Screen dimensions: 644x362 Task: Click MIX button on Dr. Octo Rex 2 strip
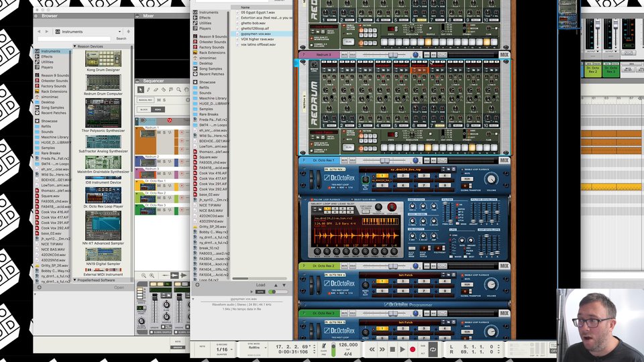pos(504,266)
